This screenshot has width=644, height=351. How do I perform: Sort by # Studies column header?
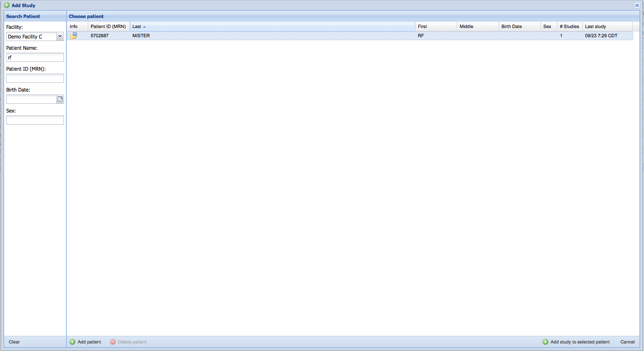pyautogui.click(x=570, y=26)
